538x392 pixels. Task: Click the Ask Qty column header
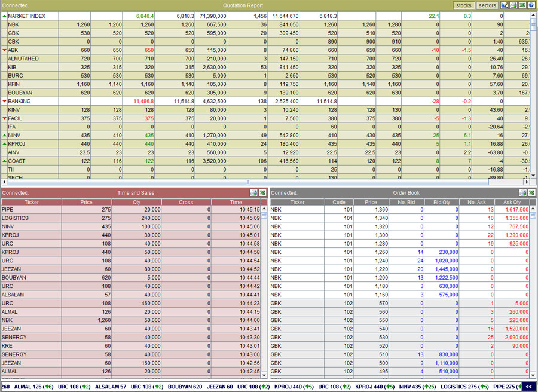click(512, 202)
